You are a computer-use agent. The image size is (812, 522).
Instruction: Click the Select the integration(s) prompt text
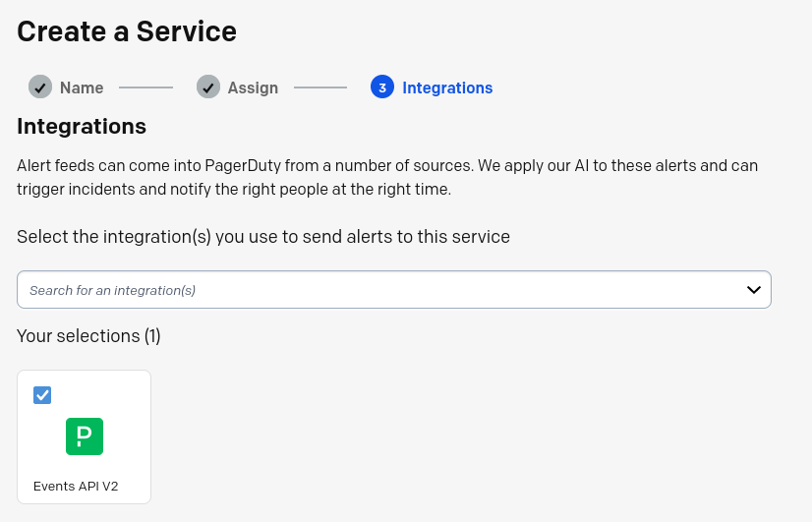263,237
